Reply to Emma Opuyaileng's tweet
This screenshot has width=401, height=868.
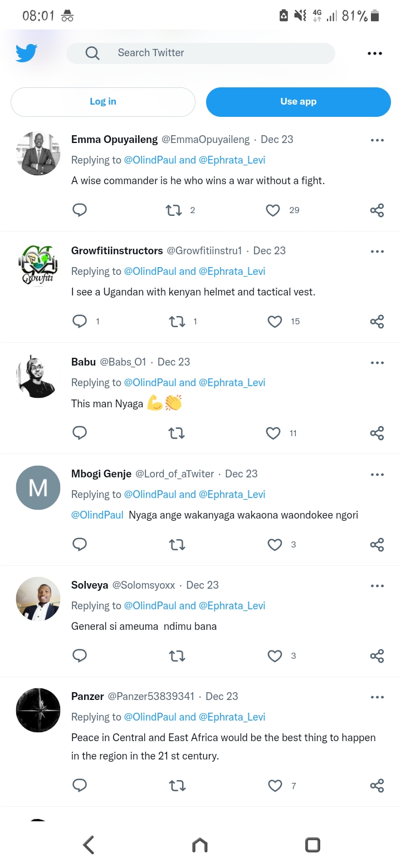pos(80,210)
